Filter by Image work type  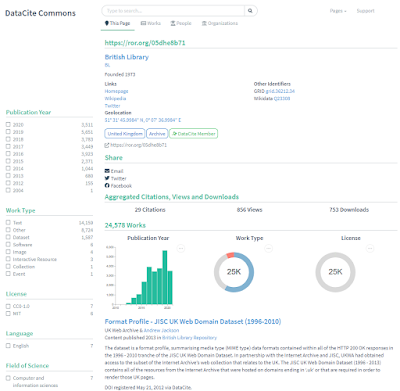tap(8, 252)
